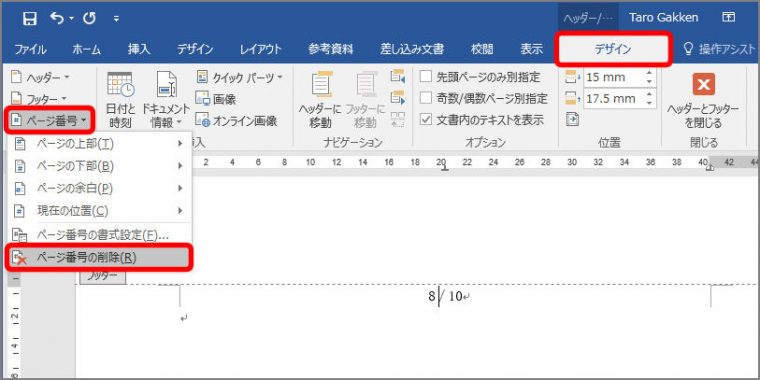Open the undo history dropdown arrow
Viewport: 760px width, 380px height.
(72, 18)
